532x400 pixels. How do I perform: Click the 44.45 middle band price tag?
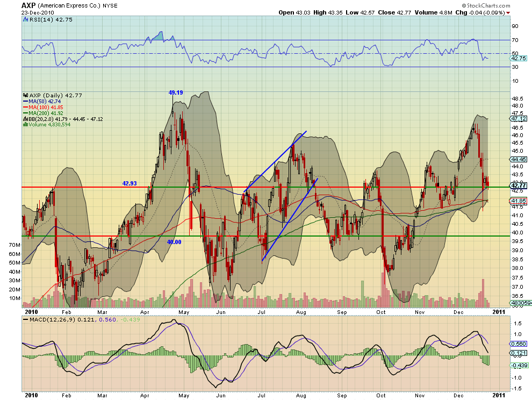coord(519,159)
